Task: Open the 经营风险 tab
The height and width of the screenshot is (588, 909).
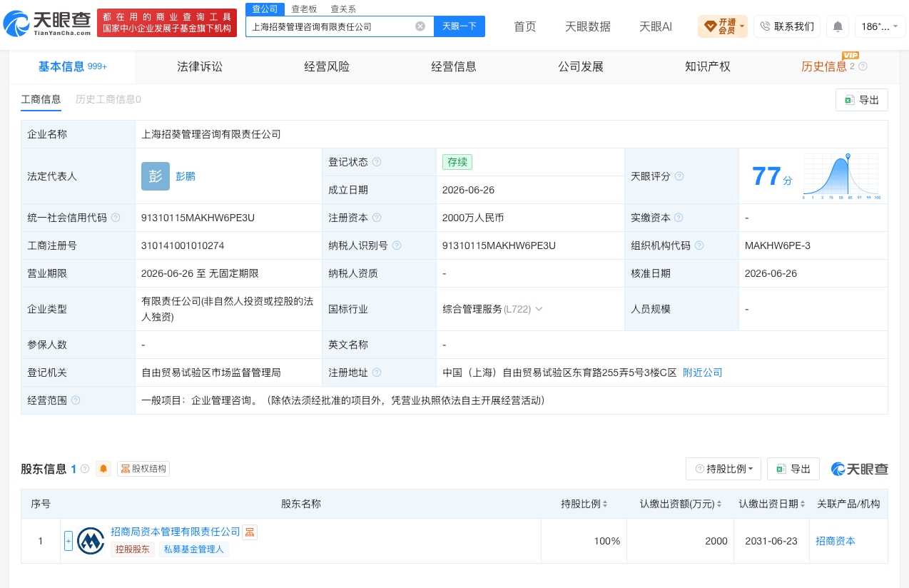Action: coord(327,66)
